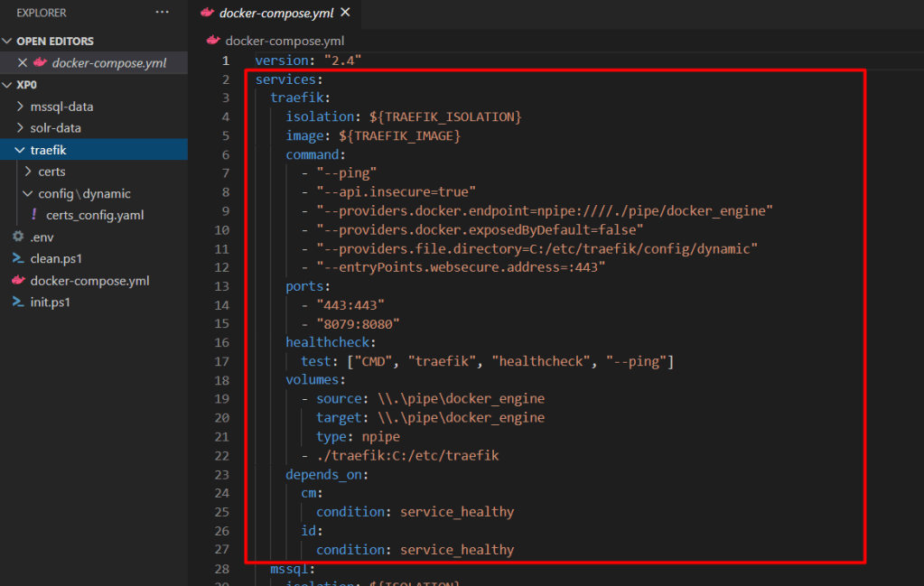The image size is (924, 586).
Task: Expand the solr-data folder
Action: (21, 128)
